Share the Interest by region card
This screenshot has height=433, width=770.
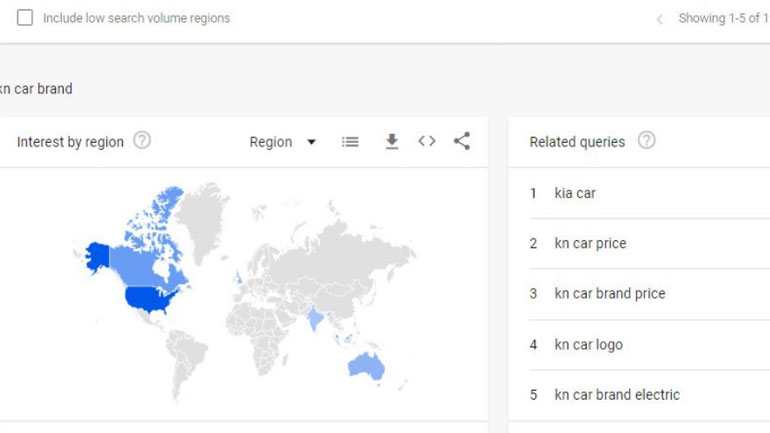[x=461, y=141]
